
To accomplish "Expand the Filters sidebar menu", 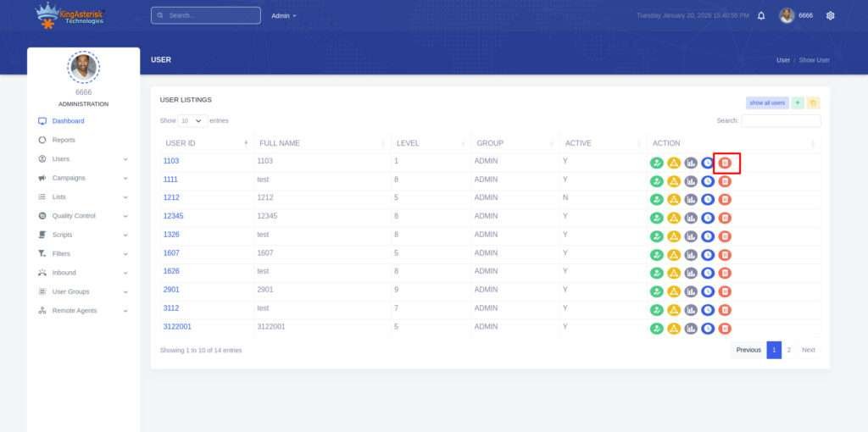I will coord(83,254).
